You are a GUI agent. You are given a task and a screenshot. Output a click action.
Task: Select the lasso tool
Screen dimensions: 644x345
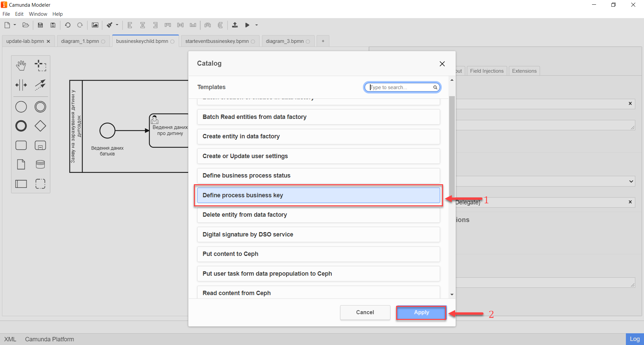tap(40, 66)
